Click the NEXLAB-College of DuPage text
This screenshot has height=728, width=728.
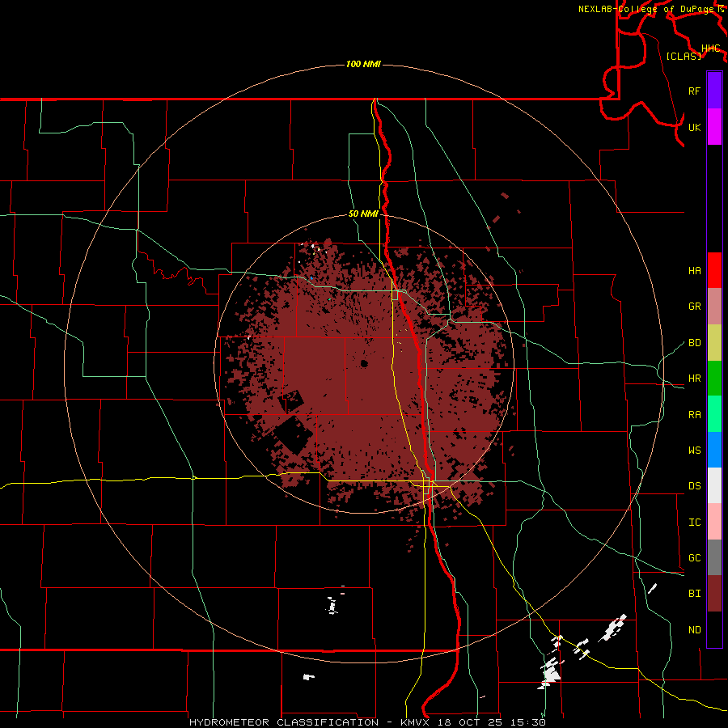pos(646,9)
